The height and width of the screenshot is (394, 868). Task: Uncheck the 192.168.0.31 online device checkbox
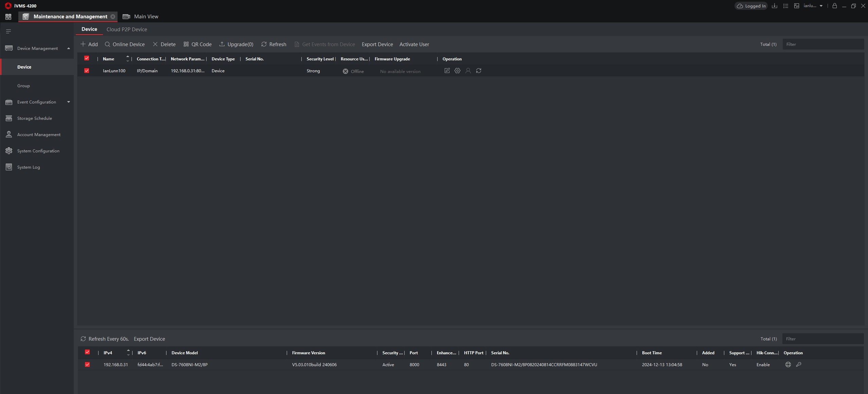click(87, 364)
